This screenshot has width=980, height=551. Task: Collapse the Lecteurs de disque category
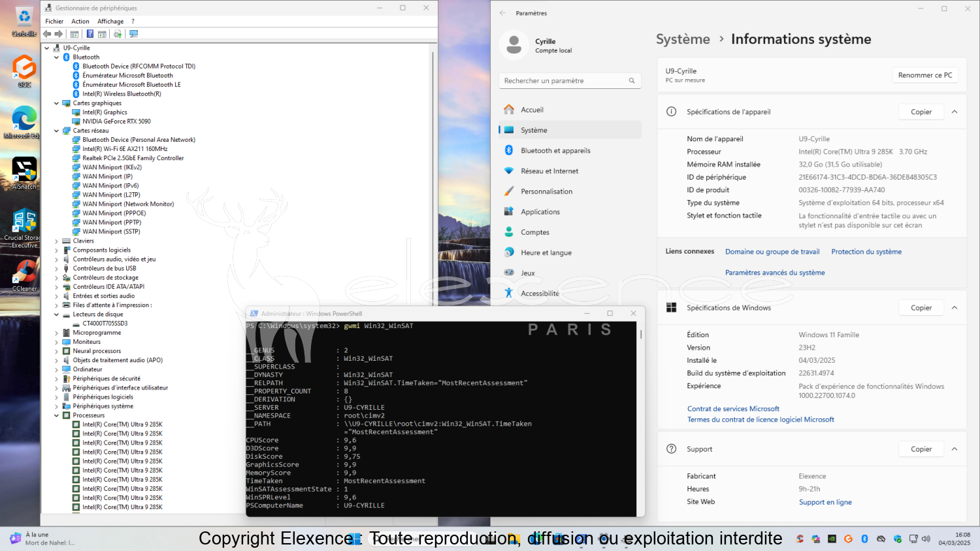pos(56,314)
